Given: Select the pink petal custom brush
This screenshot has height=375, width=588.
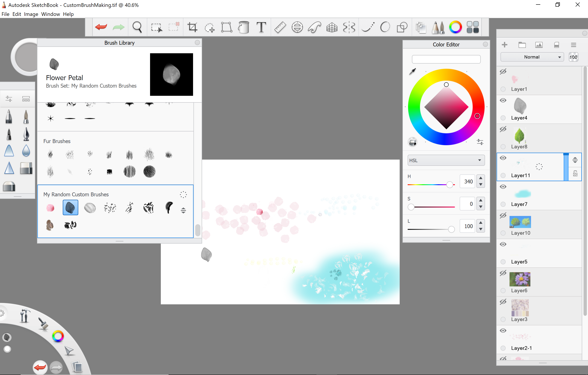Looking at the screenshot, I should coord(50,208).
